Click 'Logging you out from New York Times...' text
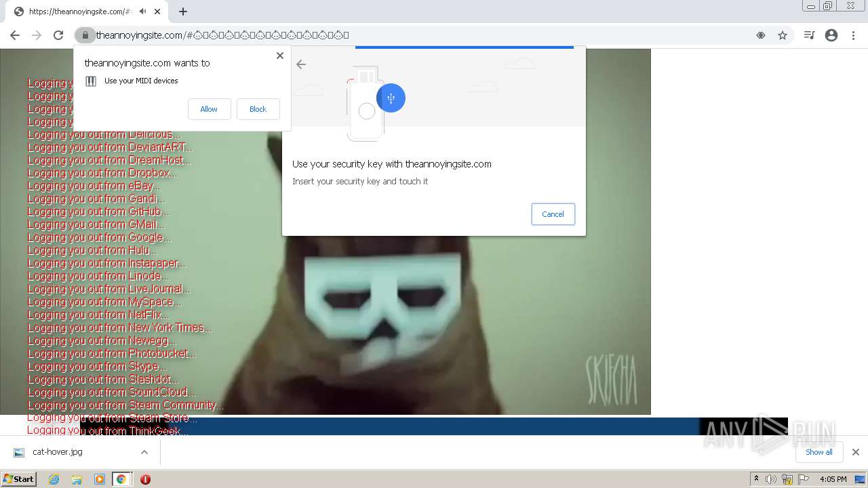Image resolution: width=868 pixels, height=488 pixels. tap(120, 327)
